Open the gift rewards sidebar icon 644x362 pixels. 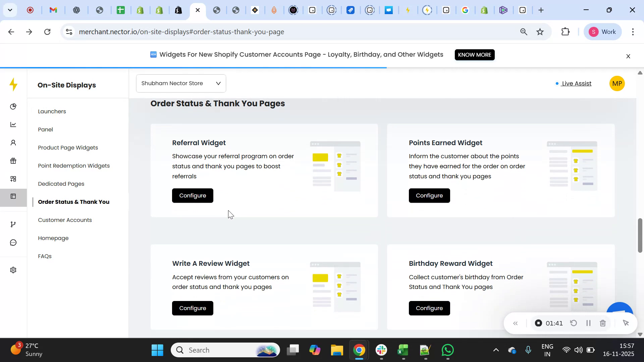coord(13,161)
